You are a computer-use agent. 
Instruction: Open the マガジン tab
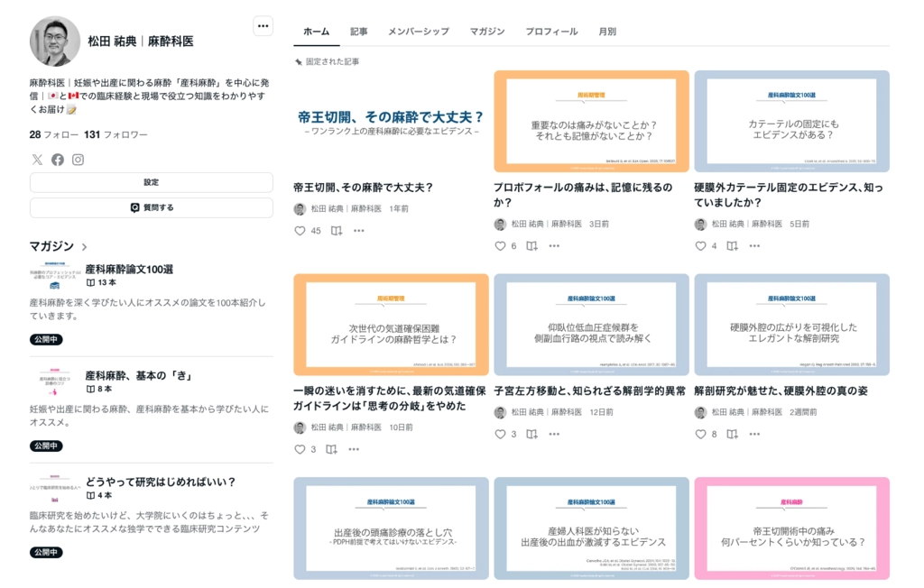(x=487, y=32)
